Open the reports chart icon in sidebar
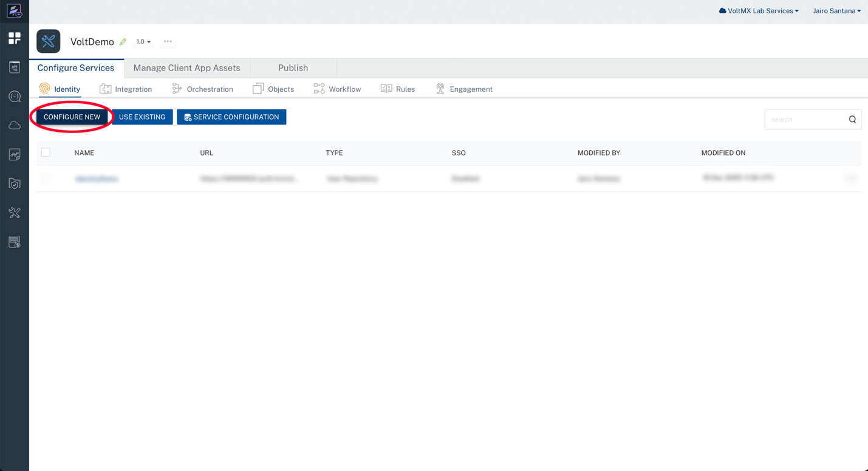 pyautogui.click(x=15, y=155)
